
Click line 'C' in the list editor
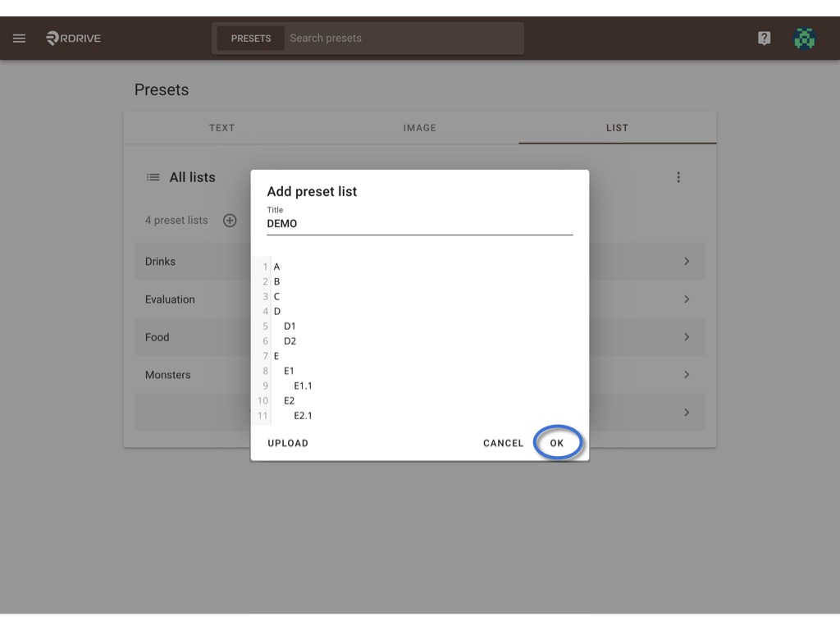(276, 296)
